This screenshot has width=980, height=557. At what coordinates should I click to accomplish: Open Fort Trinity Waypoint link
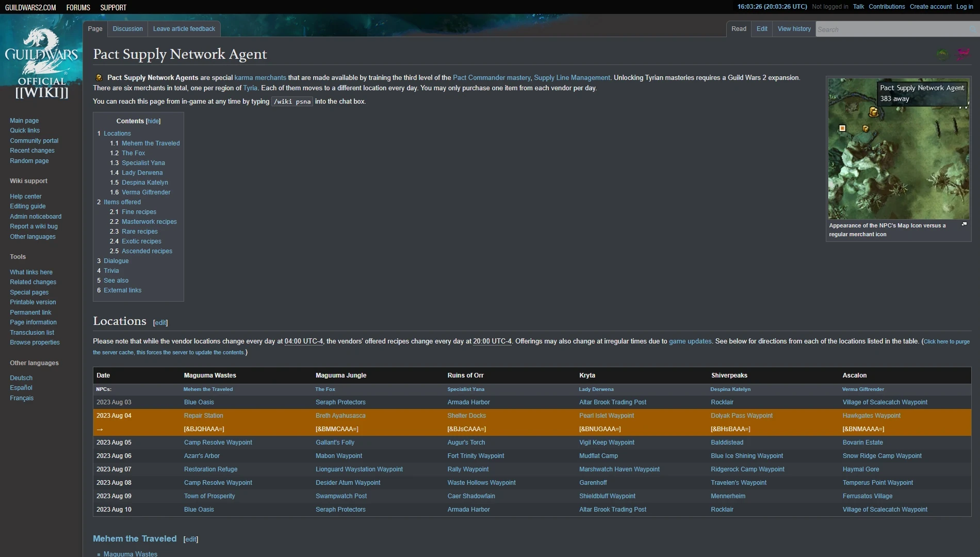coord(476,456)
